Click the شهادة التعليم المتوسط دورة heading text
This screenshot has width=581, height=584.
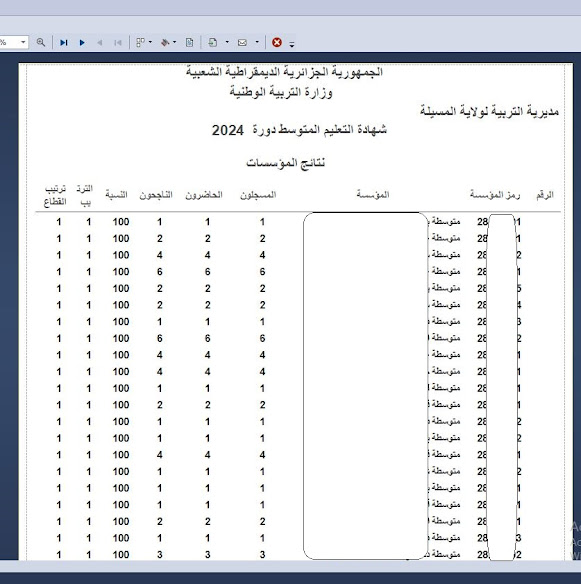coord(320,130)
